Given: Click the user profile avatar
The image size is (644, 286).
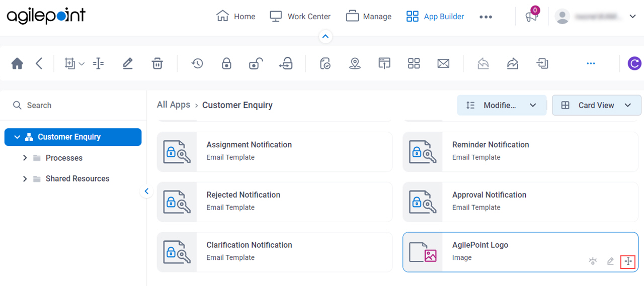Looking at the screenshot, I should tap(562, 17).
